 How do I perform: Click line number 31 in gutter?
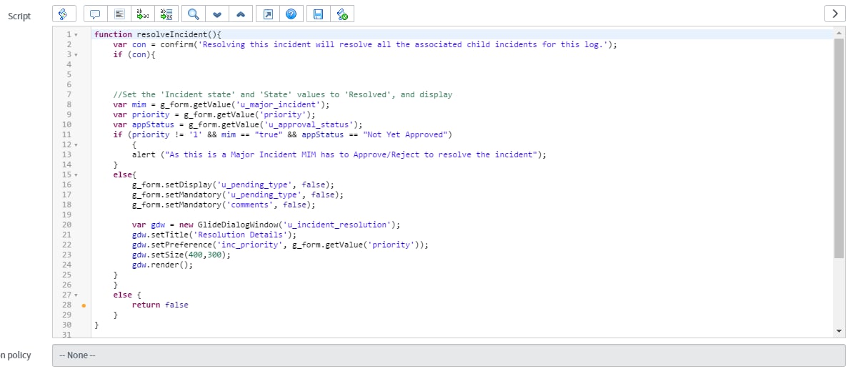[67, 335]
